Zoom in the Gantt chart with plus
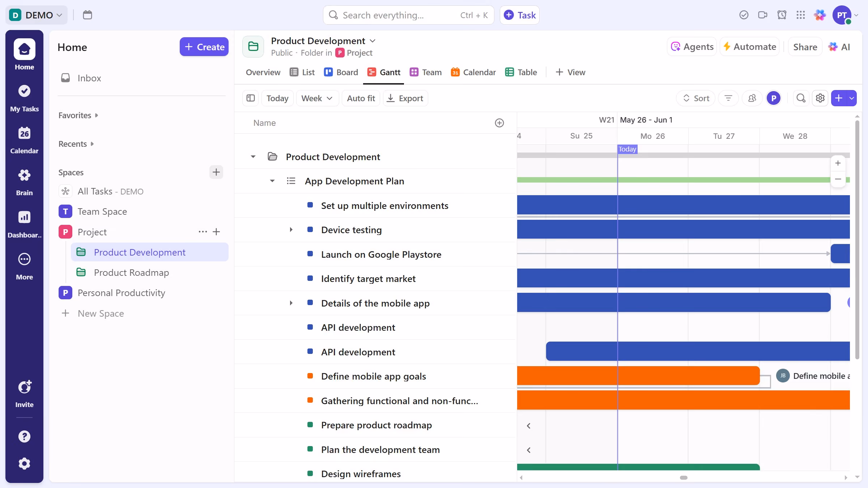This screenshot has height=488, width=868. pyautogui.click(x=838, y=163)
